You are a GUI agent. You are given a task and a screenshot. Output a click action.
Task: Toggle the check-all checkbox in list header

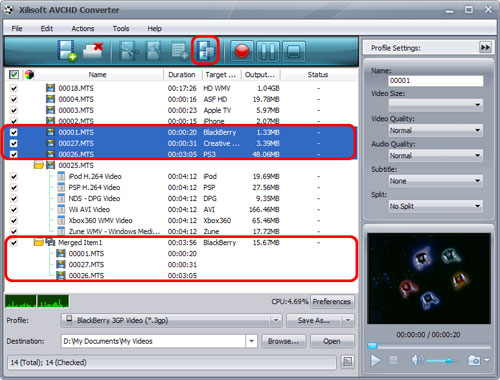point(14,74)
